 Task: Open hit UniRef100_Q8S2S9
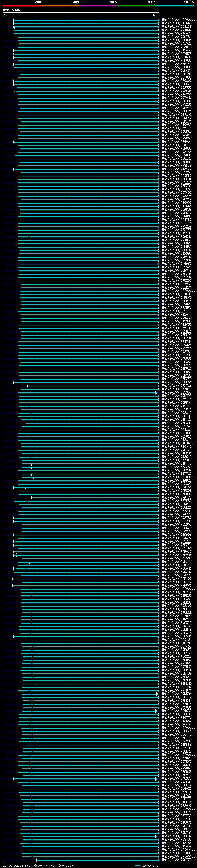[x=177, y=26]
